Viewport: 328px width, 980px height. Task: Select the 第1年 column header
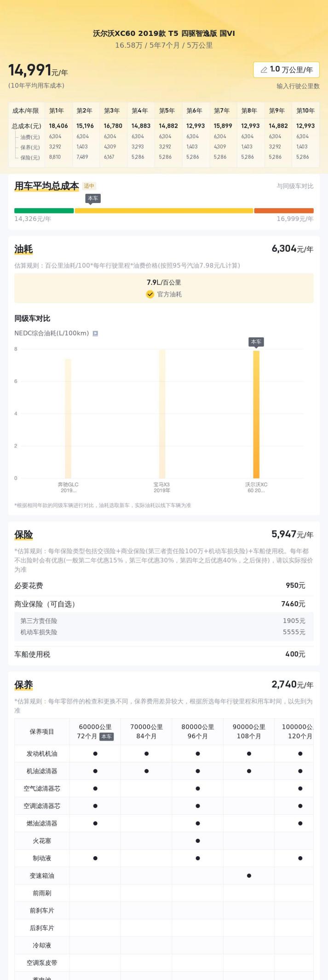57,110
